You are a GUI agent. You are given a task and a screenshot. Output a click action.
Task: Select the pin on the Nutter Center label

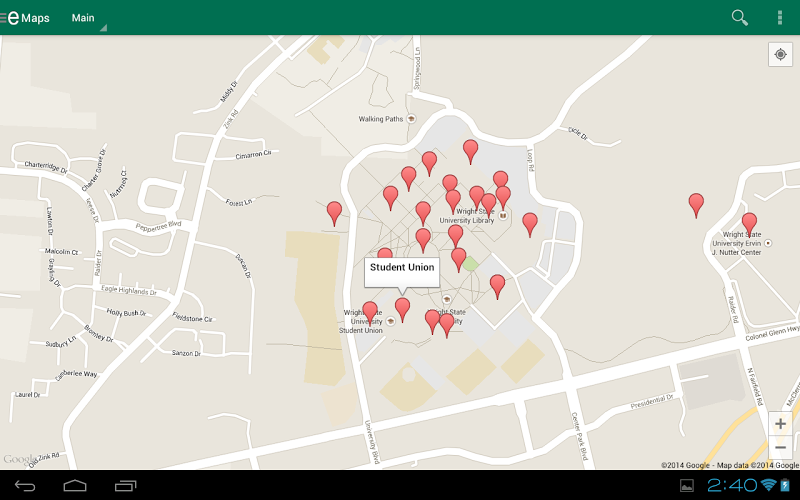tap(749, 225)
